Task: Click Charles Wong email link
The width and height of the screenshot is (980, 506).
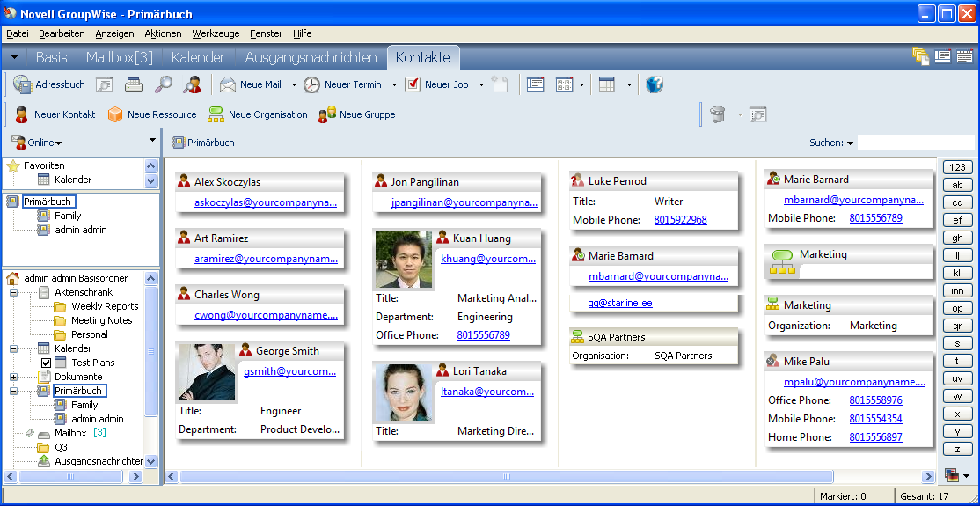Action: pos(266,315)
